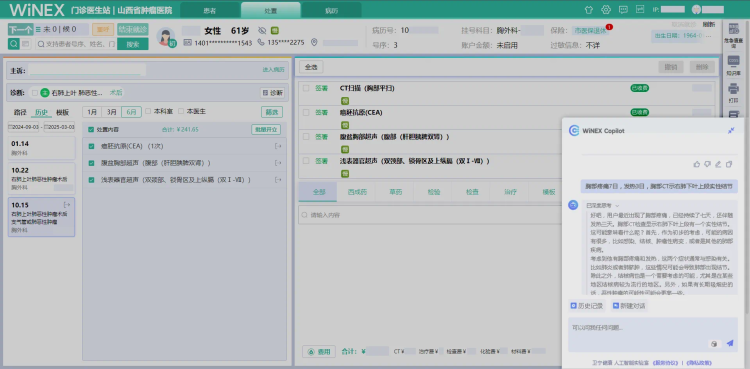
Task: Click the 批量开立 button
Action: 265,129
